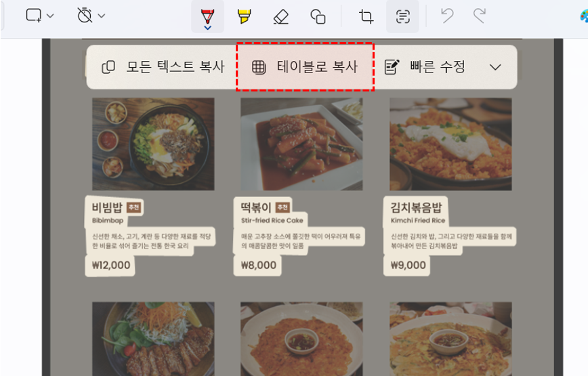
Task: Select the Bibimbap English label
Action: (108, 220)
